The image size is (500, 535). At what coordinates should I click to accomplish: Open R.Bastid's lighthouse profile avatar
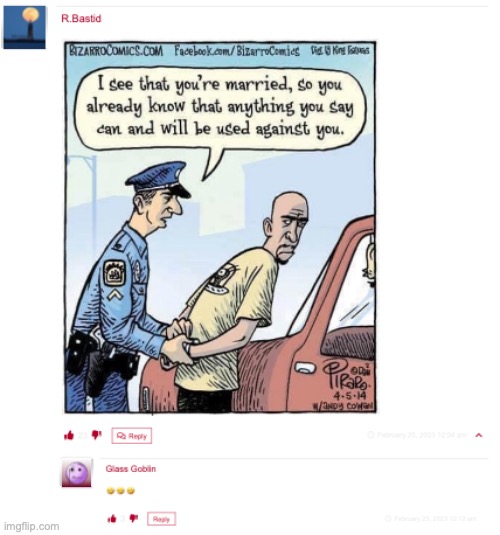point(24,27)
